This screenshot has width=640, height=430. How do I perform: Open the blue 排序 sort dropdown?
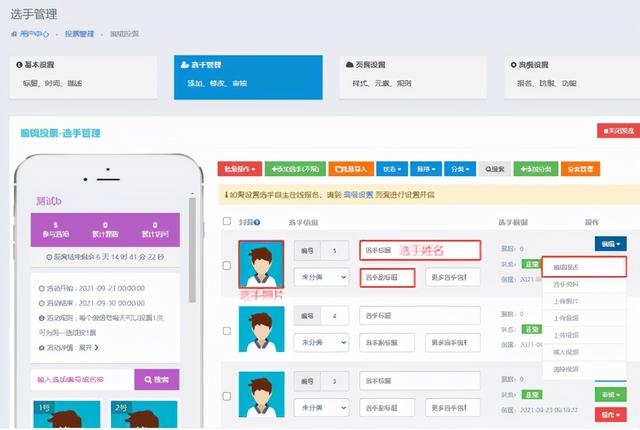426,169
